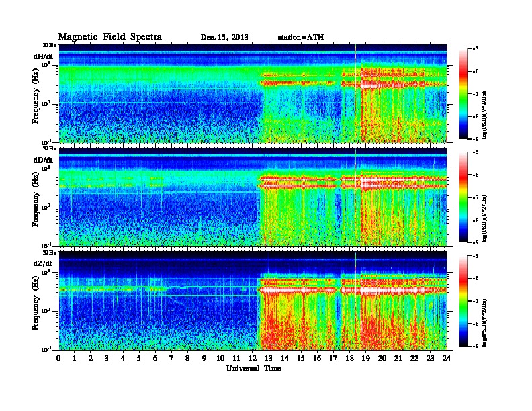
Task: Click the dZ/dt spectrogram color bar
Action: tap(463, 301)
